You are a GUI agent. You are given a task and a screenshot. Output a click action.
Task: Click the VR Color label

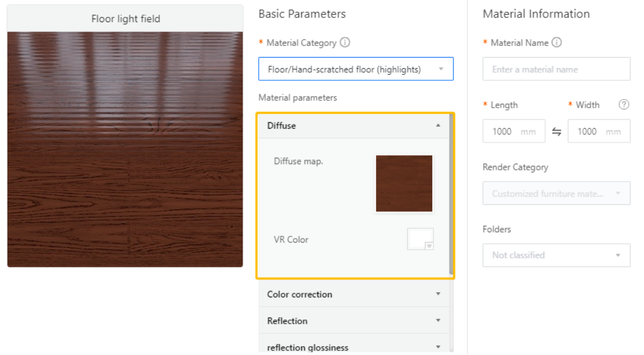coord(291,240)
